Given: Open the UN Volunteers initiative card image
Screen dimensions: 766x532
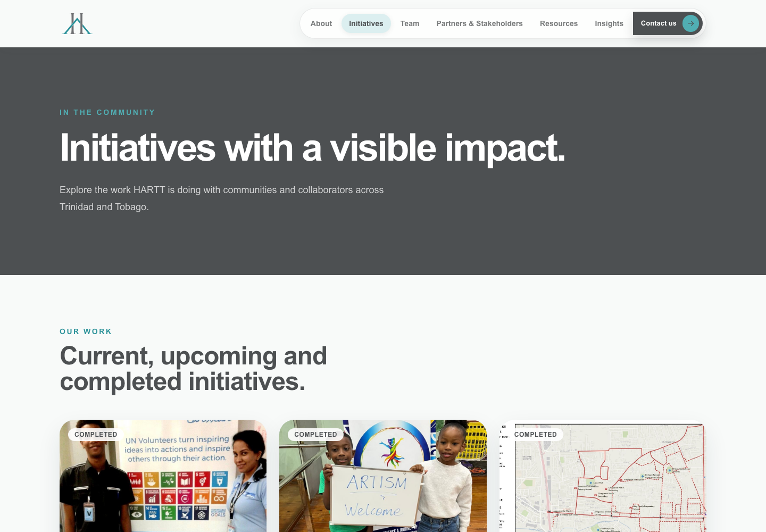Looking at the screenshot, I should click(x=163, y=476).
